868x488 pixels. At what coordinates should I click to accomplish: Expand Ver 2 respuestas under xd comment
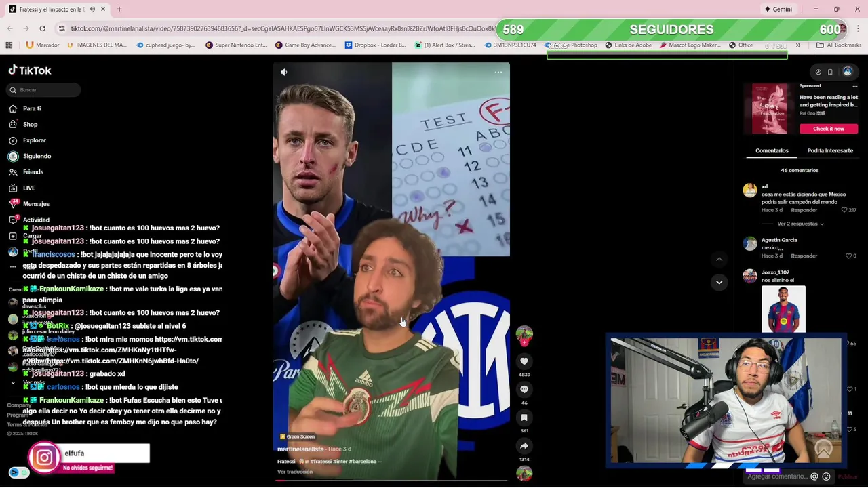coord(800,224)
